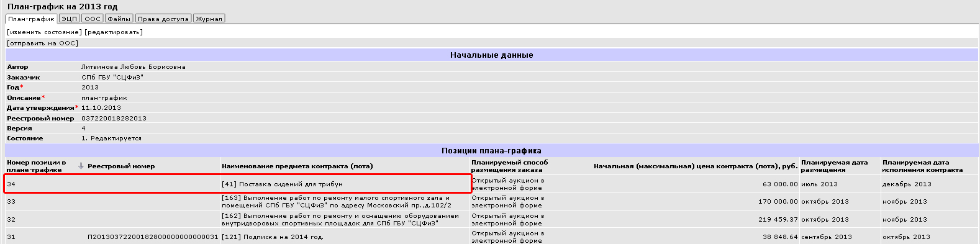Screen dimensions: 980x244
Task: Click approval date 11.10.2013
Action: (x=101, y=107)
